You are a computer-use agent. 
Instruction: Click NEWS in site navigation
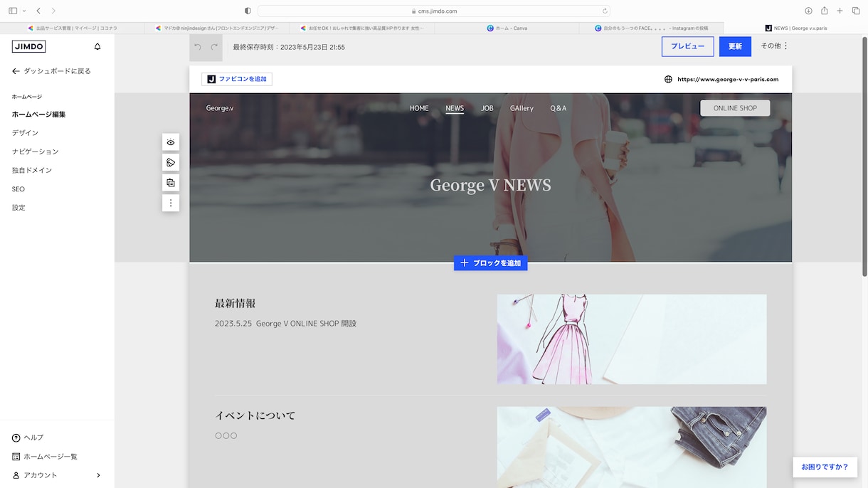click(455, 108)
